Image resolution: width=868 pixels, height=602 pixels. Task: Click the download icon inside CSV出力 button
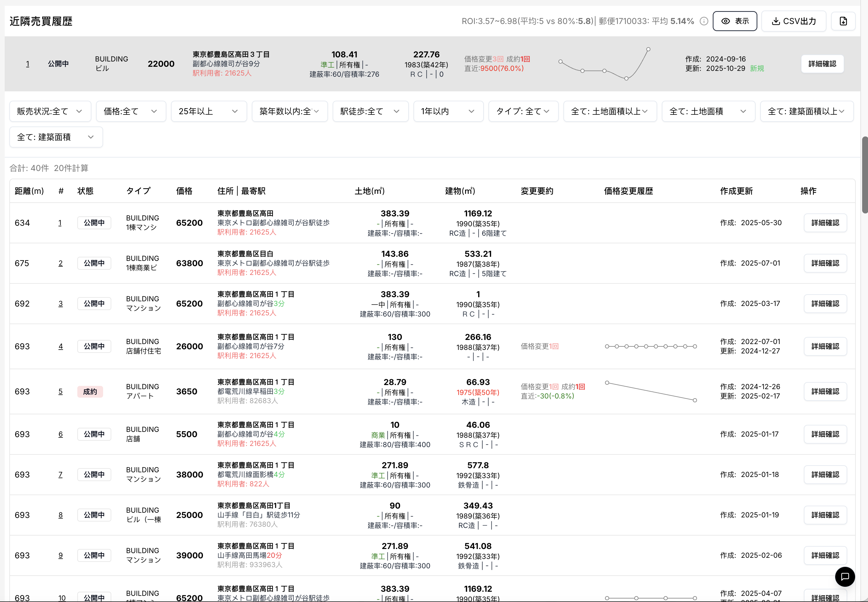(776, 21)
